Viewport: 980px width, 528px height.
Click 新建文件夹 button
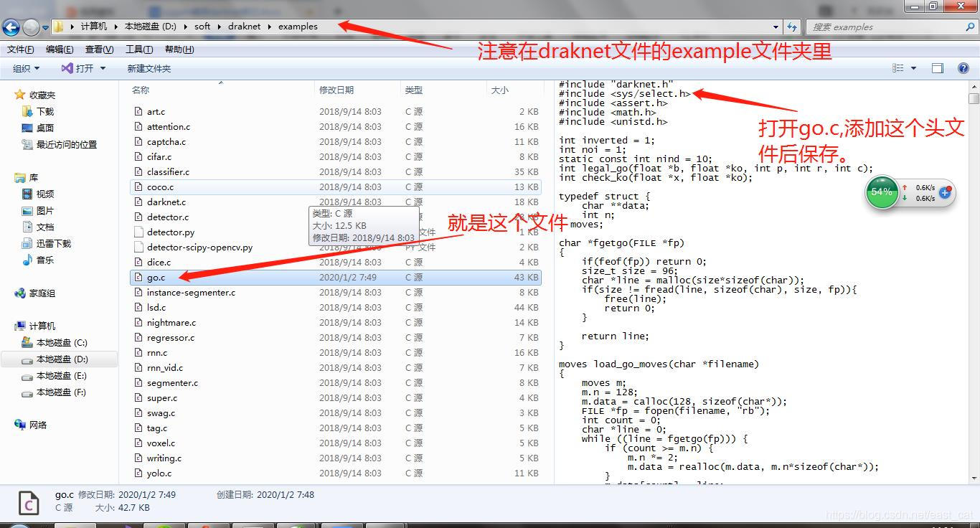tap(149, 68)
